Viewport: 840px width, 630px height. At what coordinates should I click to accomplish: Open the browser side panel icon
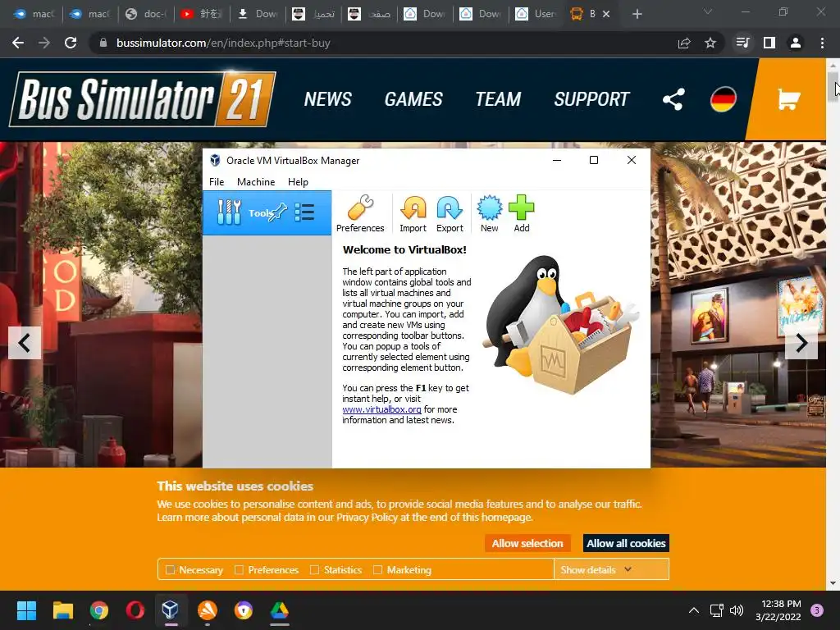[769, 43]
